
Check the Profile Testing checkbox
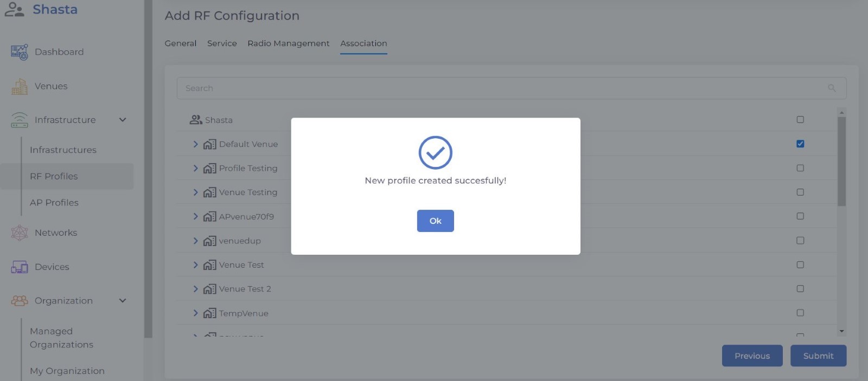coord(800,168)
